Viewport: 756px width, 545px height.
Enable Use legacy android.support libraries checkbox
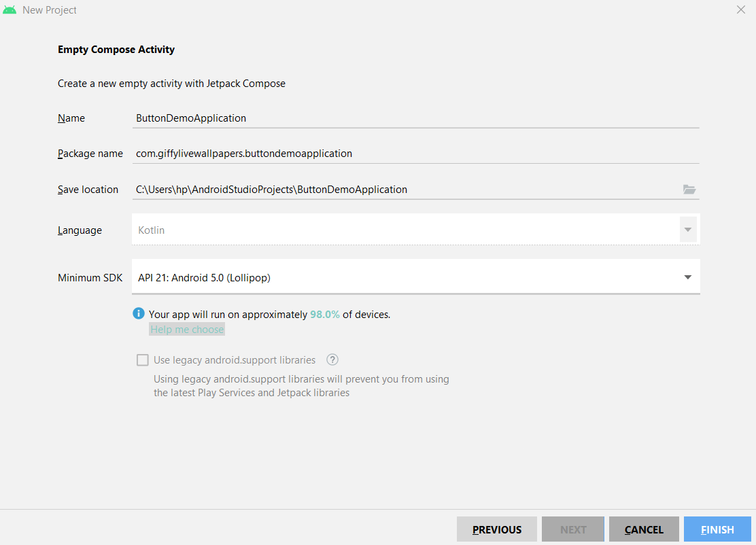pos(142,360)
